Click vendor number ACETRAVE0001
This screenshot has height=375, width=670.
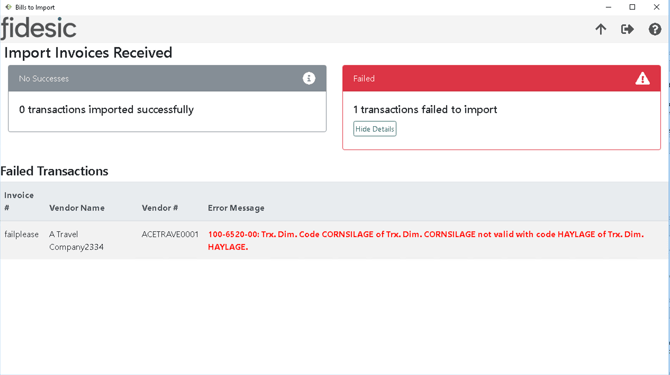(170, 234)
